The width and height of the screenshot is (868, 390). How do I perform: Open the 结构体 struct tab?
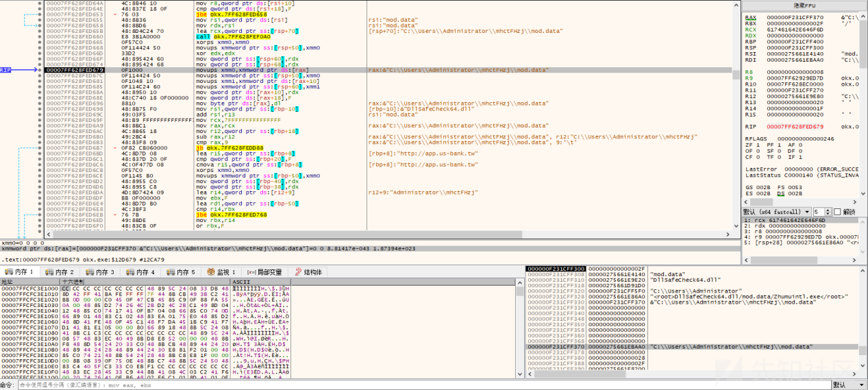point(308,272)
